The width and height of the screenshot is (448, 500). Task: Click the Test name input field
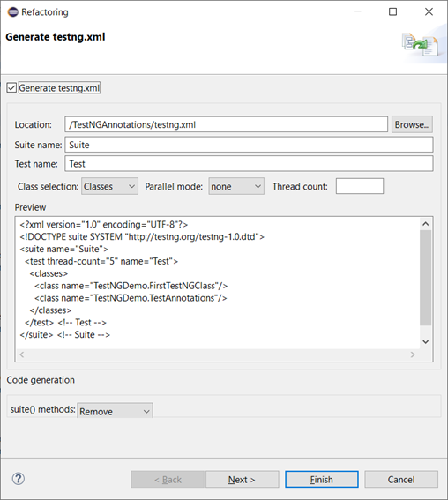[249, 164]
